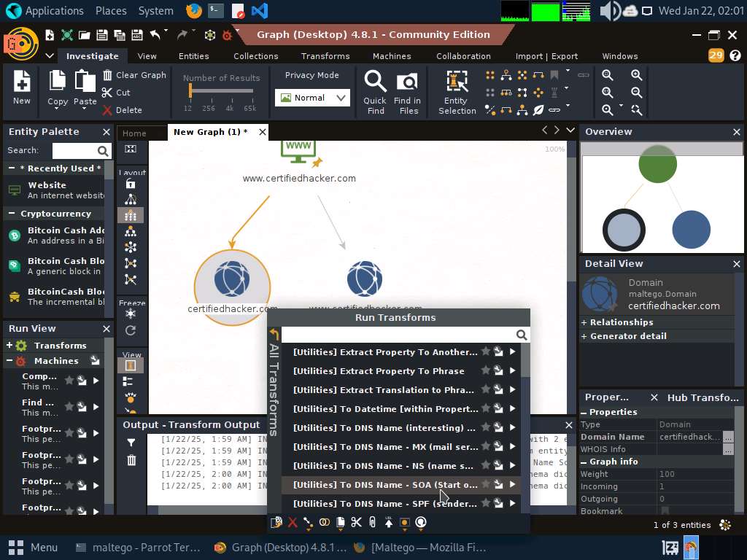Clear transform output with trash icon
This screenshot has height=560, width=747.
point(131,460)
